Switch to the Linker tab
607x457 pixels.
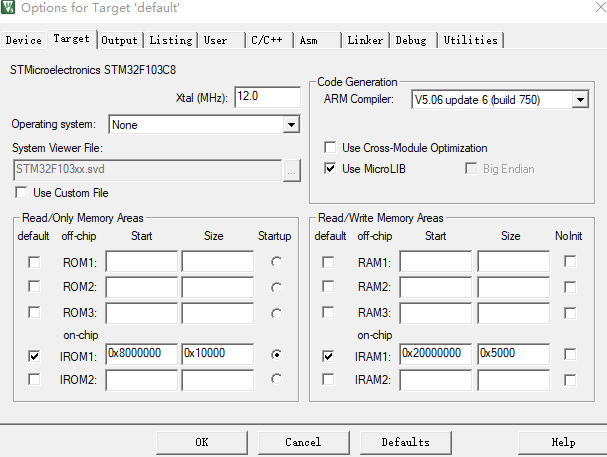(365, 40)
